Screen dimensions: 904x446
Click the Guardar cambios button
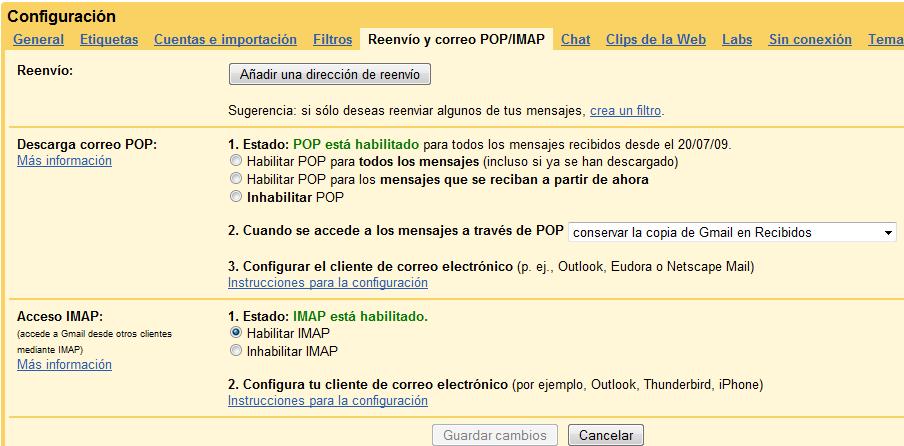(495, 436)
